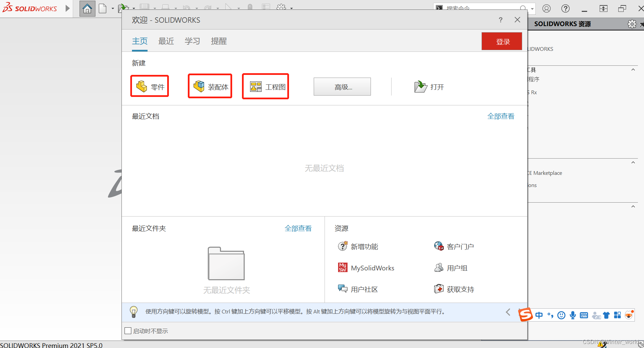Click 全部查看 for recent documents

pyautogui.click(x=501, y=116)
